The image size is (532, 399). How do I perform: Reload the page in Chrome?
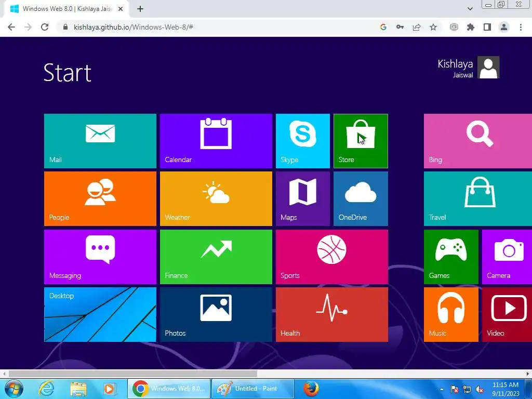pos(45,27)
